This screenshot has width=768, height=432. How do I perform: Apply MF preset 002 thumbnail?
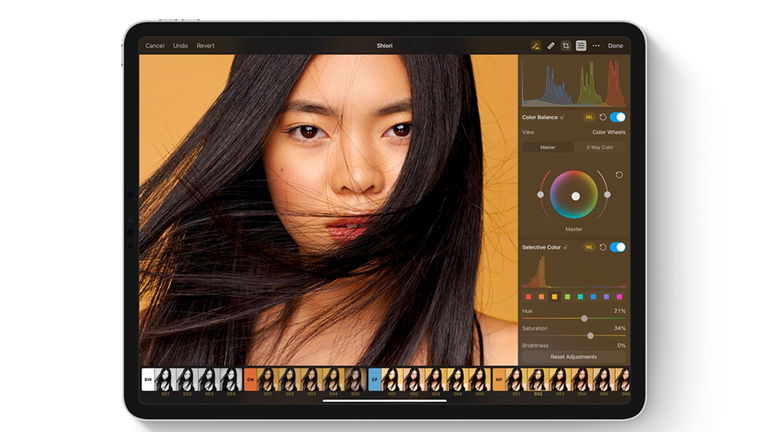coord(538,380)
